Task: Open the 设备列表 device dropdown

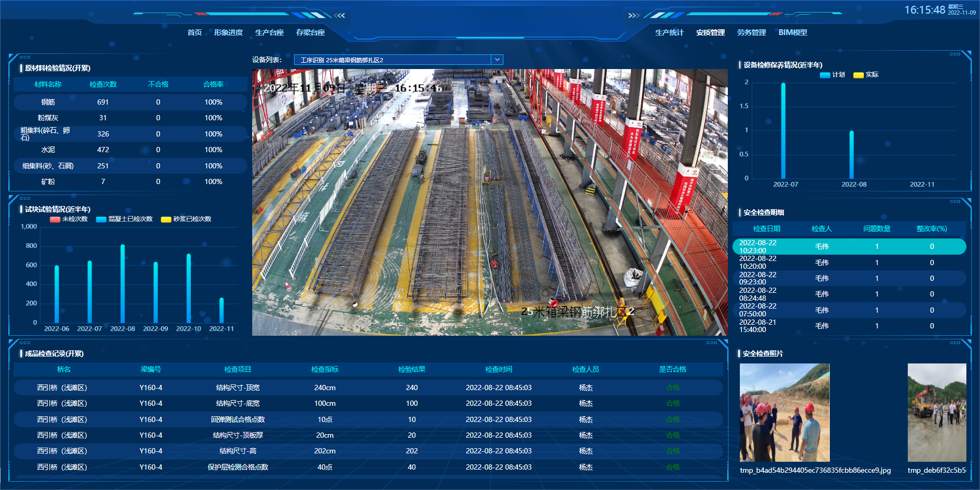Action: tap(398, 60)
